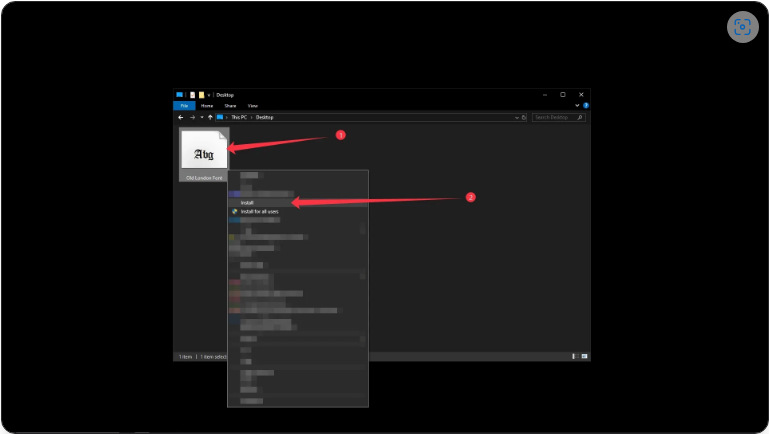Open the Home ribbon tab
Viewport: 769px width, 434px height.
[207, 105]
